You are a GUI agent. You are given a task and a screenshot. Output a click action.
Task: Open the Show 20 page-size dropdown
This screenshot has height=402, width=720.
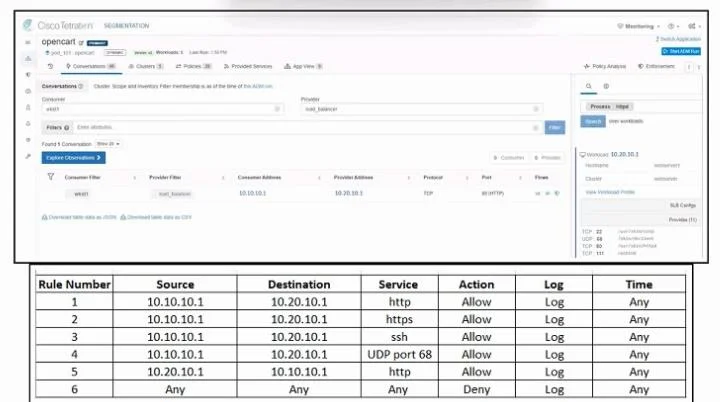[108, 144]
